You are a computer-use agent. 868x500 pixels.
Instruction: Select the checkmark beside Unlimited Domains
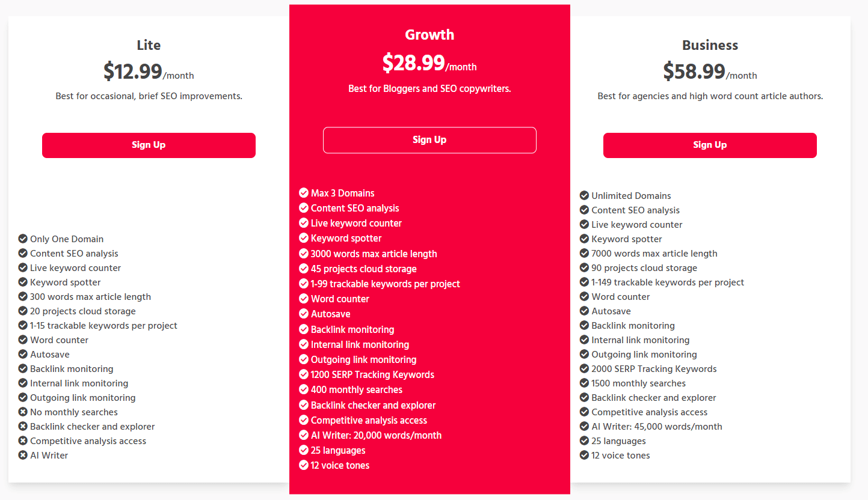coord(583,195)
